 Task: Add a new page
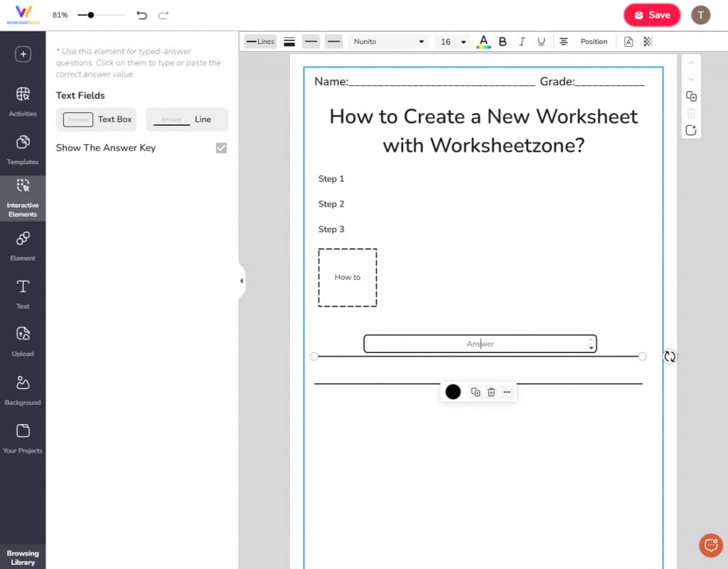(691, 130)
